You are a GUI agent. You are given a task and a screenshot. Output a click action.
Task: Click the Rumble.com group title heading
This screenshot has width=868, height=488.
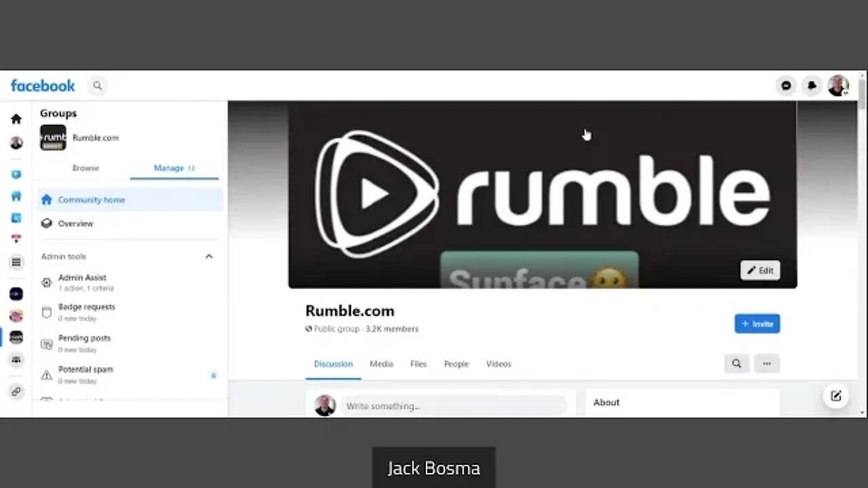[x=350, y=311]
